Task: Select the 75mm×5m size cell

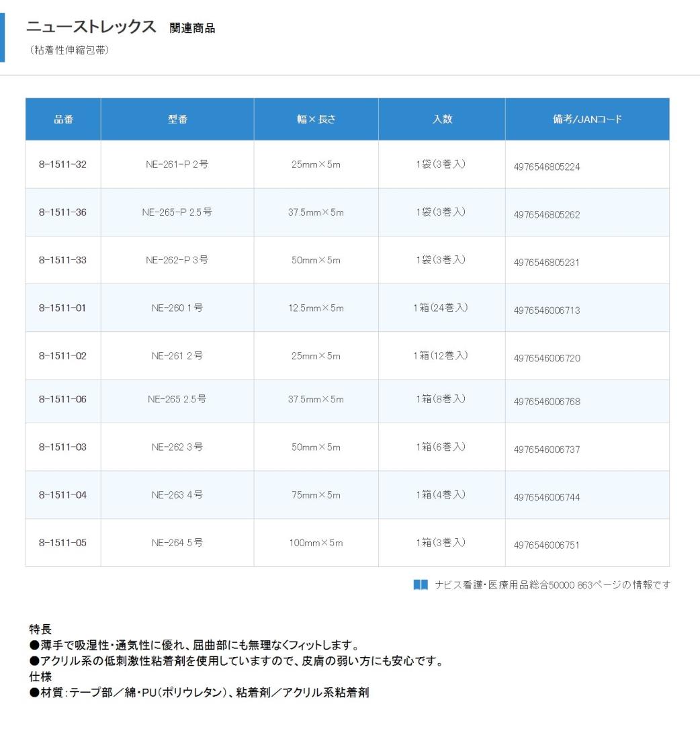Action: tap(316, 495)
